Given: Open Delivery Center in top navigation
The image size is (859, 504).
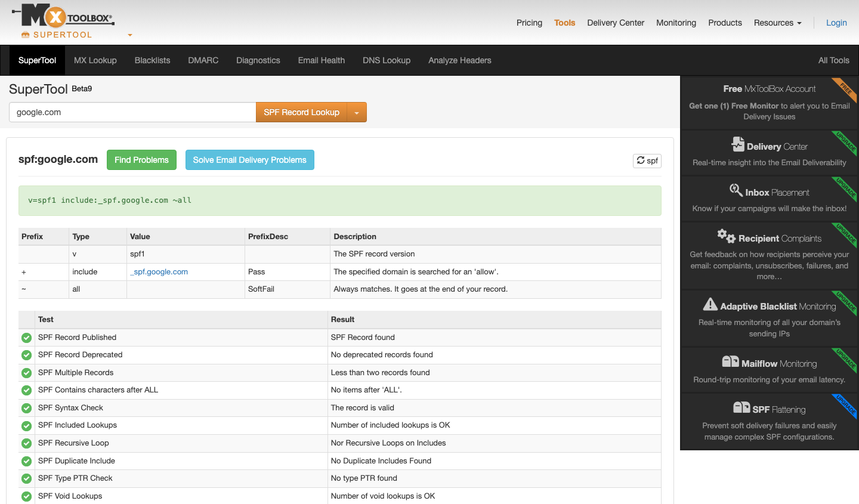Looking at the screenshot, I should coord(616,23).
